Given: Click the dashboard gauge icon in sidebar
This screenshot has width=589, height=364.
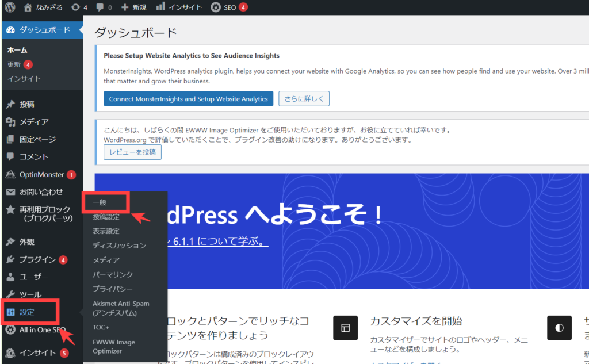Looking at the screenshot, I should 10,30.
